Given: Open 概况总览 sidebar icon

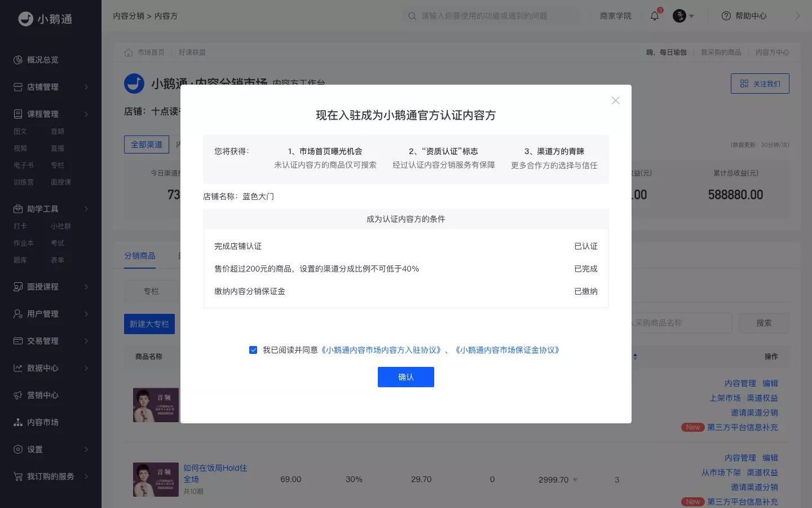Looking at the screenshot, I should click(x=18, y=60).
